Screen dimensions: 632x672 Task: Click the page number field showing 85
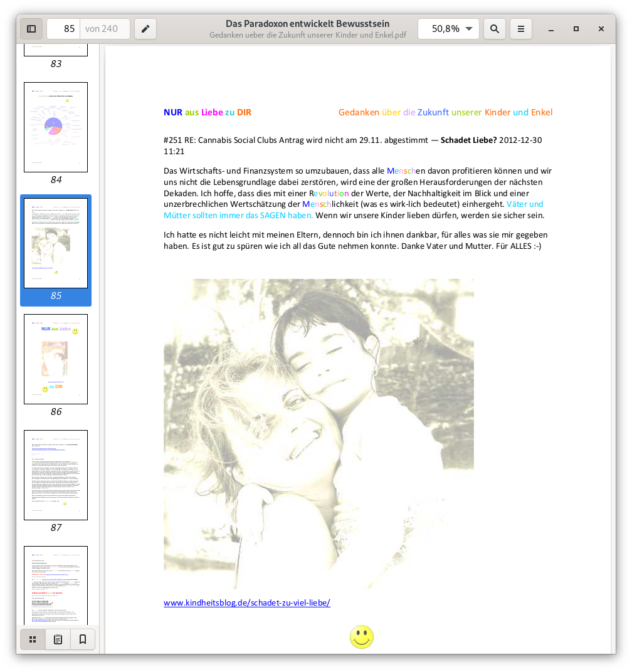(x=63, y=29)
